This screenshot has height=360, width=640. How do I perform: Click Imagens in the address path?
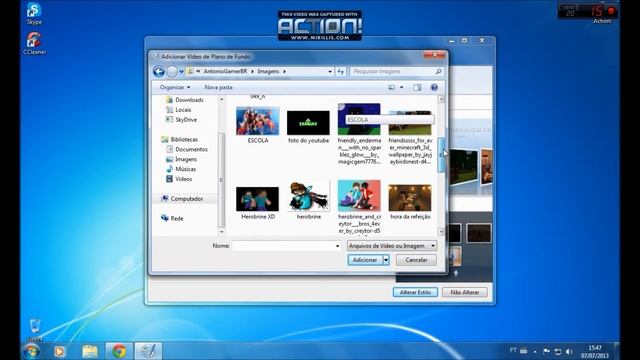point(268,71)
